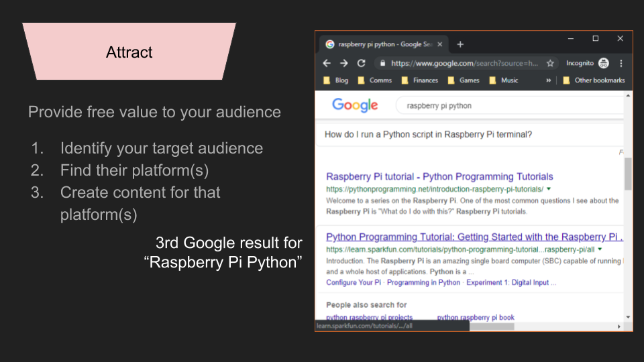644x362 pixels.
Task: Reload the Google search page
Action: (361, 63)
